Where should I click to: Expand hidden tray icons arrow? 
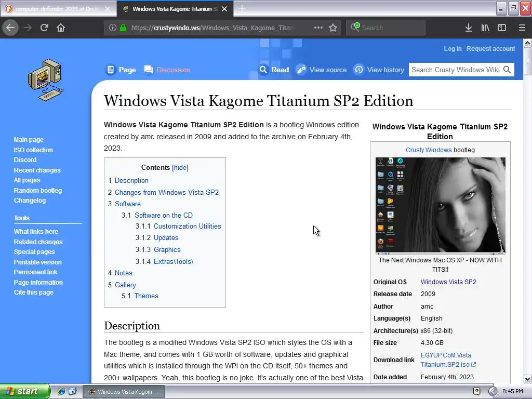point(493,392)
